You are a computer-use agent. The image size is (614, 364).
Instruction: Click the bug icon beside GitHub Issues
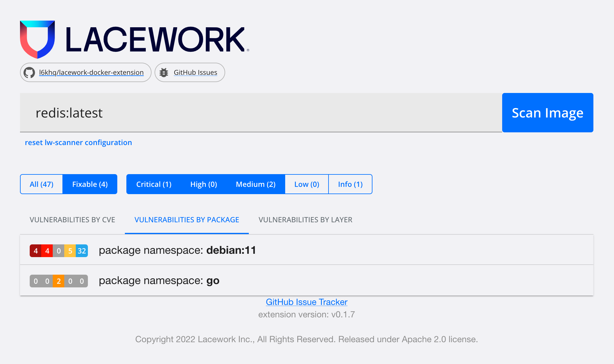[x=164, y=73]
